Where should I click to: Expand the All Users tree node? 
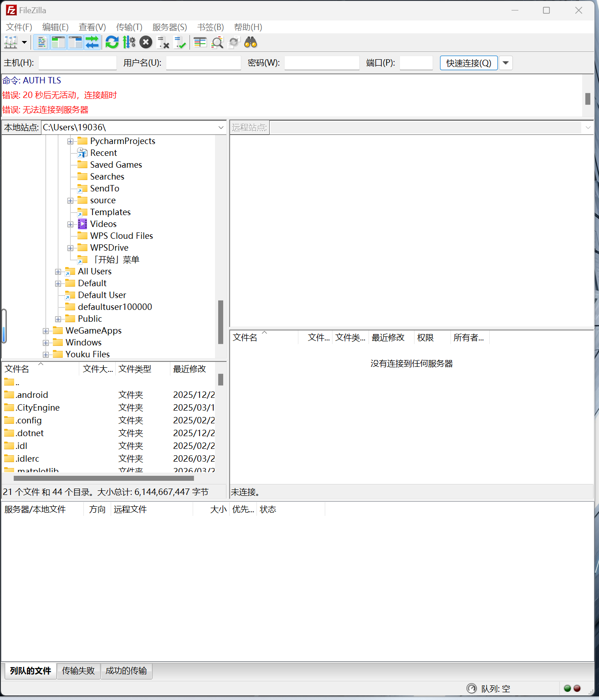click(58, 272)
